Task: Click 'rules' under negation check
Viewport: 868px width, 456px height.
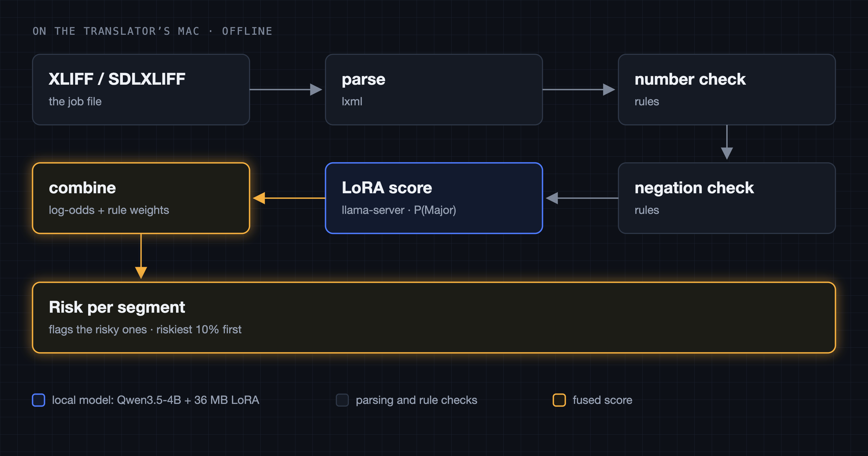Action: [647, 210]
